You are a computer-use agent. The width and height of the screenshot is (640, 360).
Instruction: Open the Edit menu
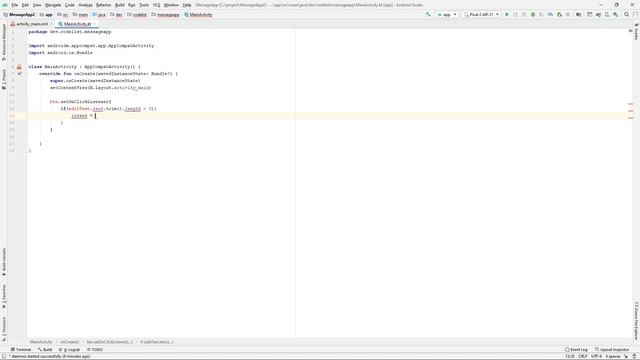(x=25, y=5)
